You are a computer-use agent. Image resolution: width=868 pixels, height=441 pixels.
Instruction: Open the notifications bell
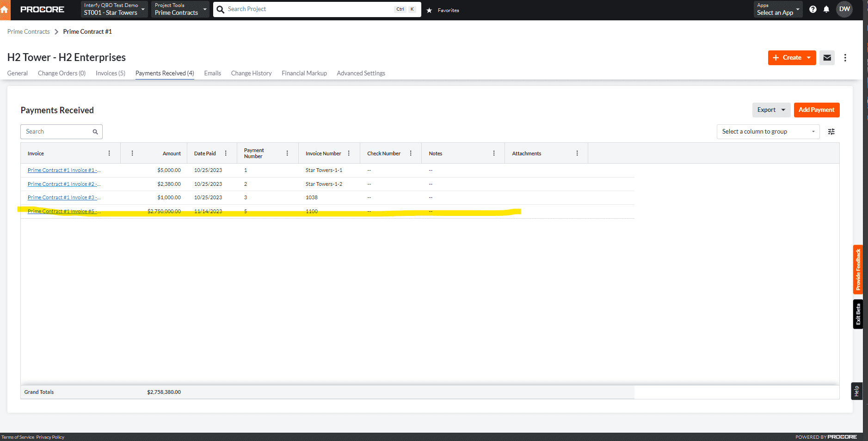click(x=827, y=9)
